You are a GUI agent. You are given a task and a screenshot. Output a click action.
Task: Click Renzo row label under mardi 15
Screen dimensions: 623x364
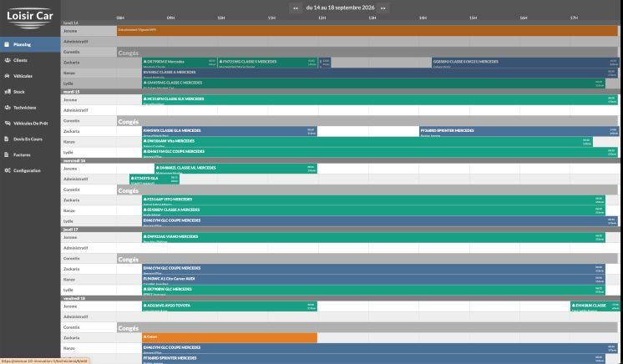click(x=69, y=141)
